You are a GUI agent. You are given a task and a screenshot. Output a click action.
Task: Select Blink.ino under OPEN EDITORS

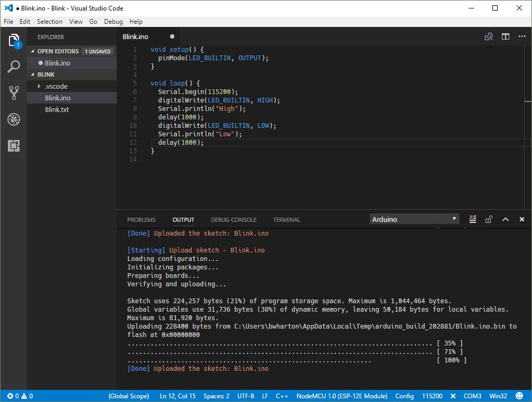[x=72, y=63]
